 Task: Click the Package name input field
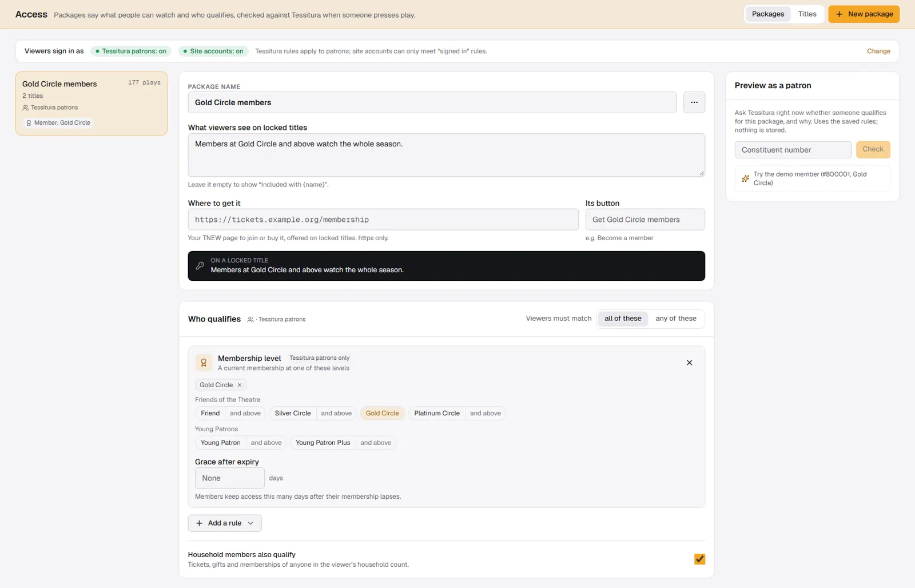pos(432,102)
